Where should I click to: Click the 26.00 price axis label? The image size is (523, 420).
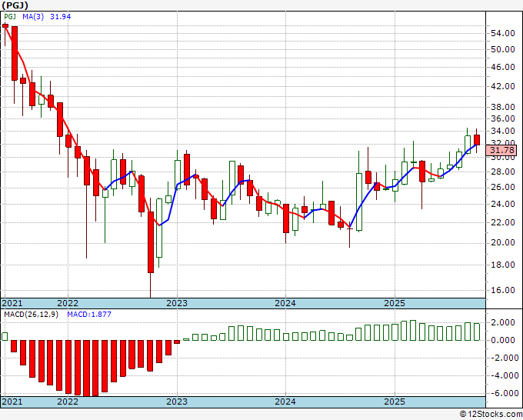pos(503,187)
